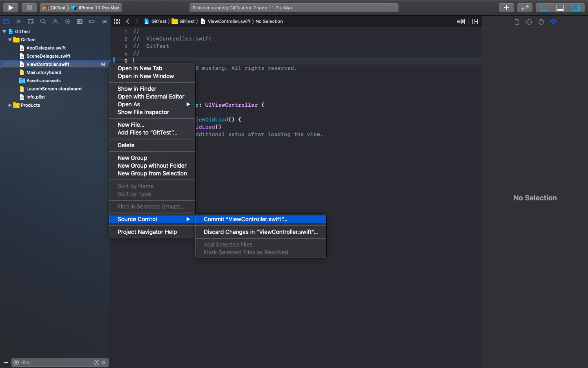Toggle the bottom Debug area

click(560, 7)
